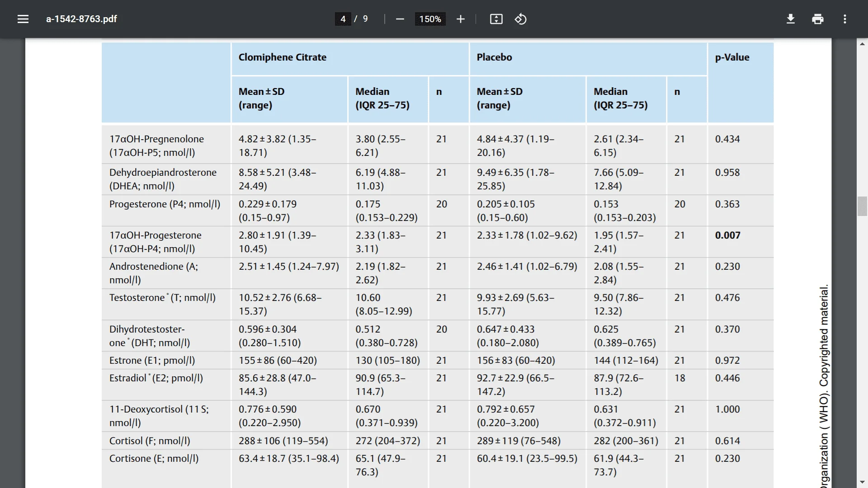Open the sidebar hamburger menu
Viewport: 868px width, 488px height.
pyautogui.click(x=23, y=19)
